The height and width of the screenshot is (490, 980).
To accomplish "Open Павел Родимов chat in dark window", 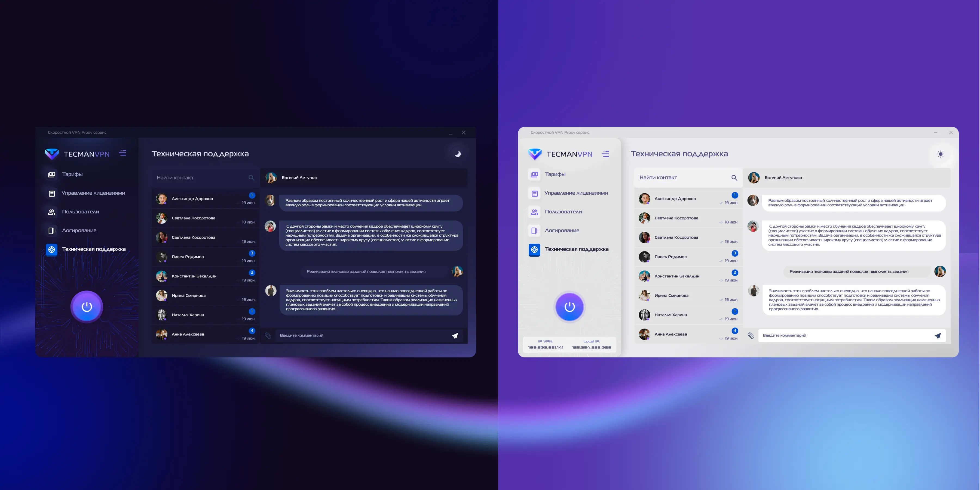I will point(206,257).
